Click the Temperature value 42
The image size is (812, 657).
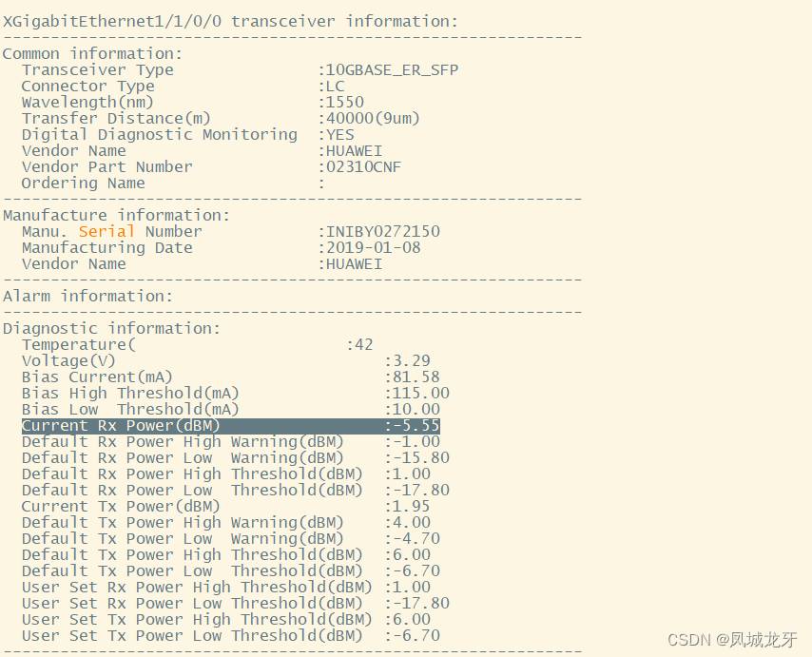(363, 345)
